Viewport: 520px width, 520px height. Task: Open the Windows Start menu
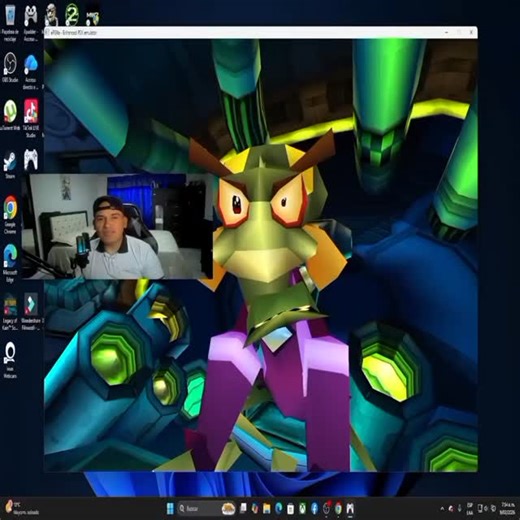(170, 509)
